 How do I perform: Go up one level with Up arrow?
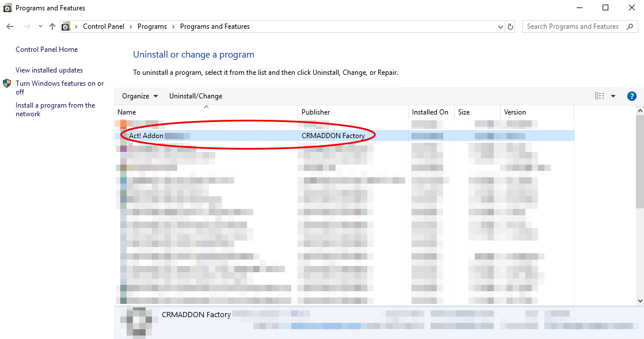(52, 26)
